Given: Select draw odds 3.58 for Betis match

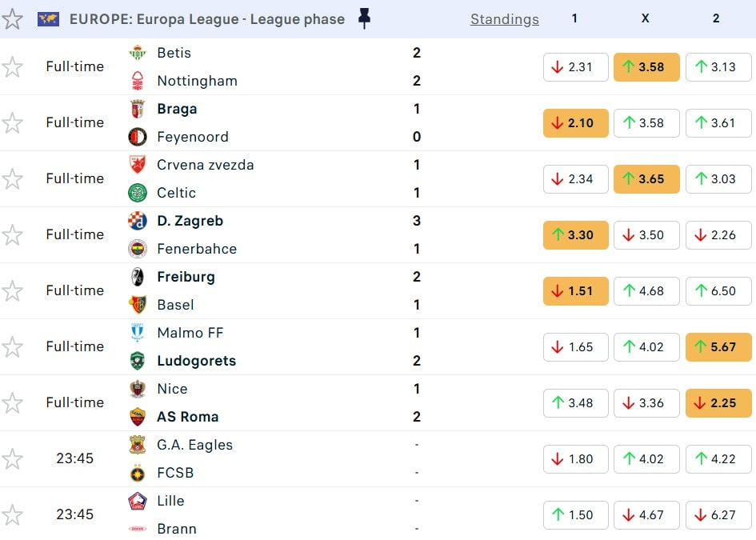Looking at the screenshot, I should (646, 67).
